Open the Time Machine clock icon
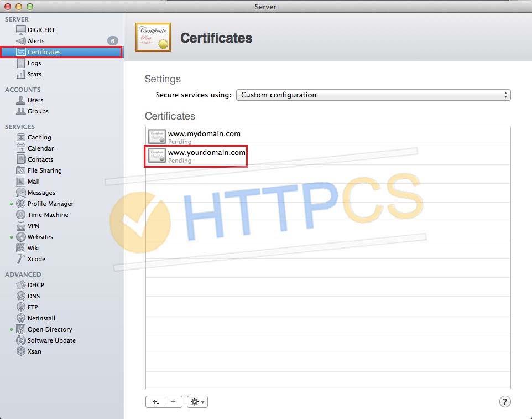 (x=20, y=215)
